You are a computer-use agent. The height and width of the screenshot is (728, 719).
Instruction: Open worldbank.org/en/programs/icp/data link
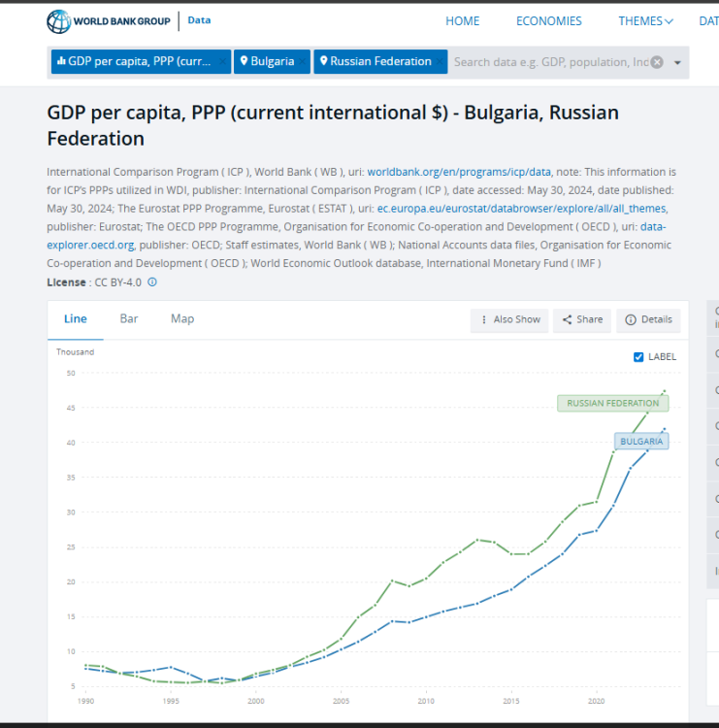pos(459,172)
